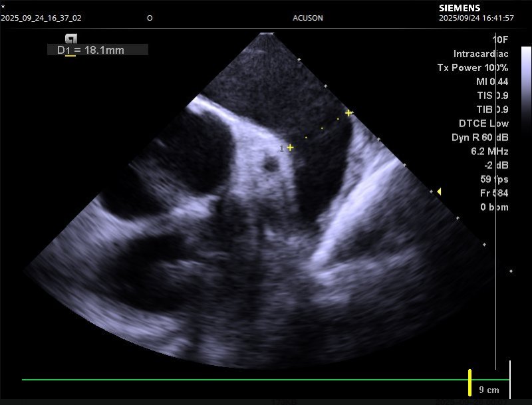Click the DTCE Low setting
Image resolution: width=532 pixels, height=405 pixels.
tap(483, 124)
